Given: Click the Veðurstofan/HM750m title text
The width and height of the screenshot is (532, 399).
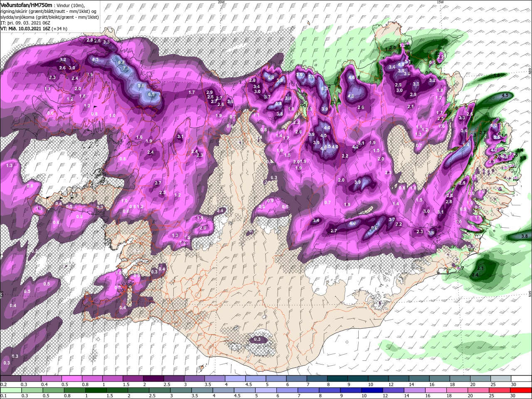Looking at the screenshot, I should [x=26, y=5].
